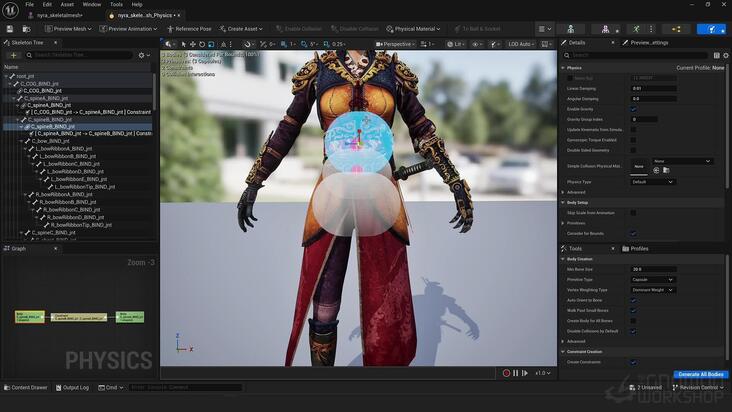Open the Help menu
This screenshot has width=732, height=412.
pyautogui.click(x=137, y=4)
